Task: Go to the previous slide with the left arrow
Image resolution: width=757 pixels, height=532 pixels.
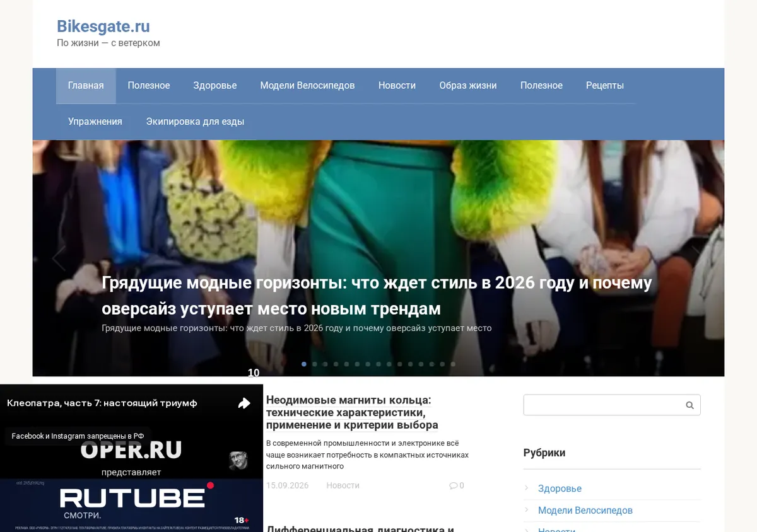Action: [x=59, y=258]
